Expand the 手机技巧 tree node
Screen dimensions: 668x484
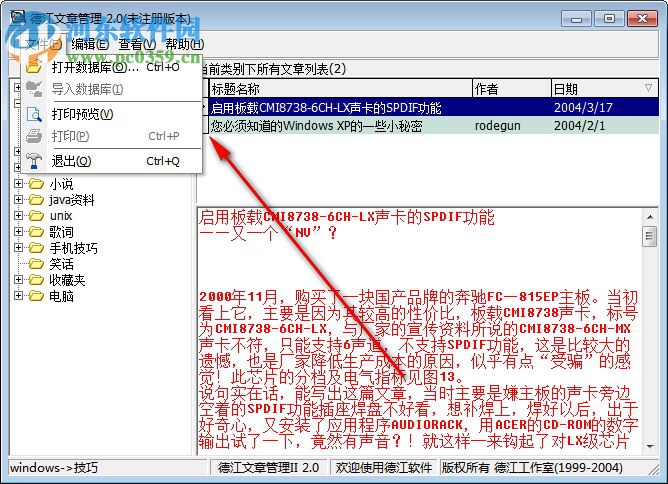(18, 248)
